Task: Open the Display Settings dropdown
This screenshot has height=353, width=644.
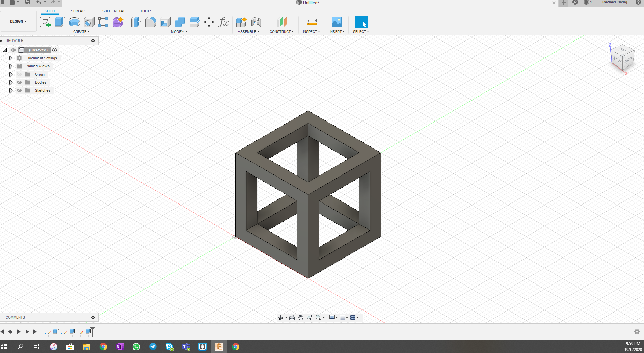Action: pos(333,318)
